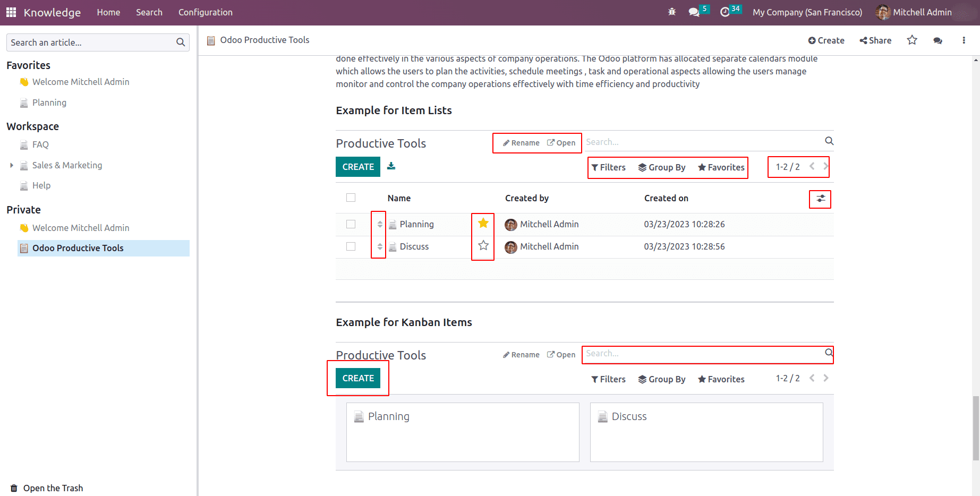This screenshot has width=980, height=496.
Task: Favorite the Discuss row star
Action: 483,245
